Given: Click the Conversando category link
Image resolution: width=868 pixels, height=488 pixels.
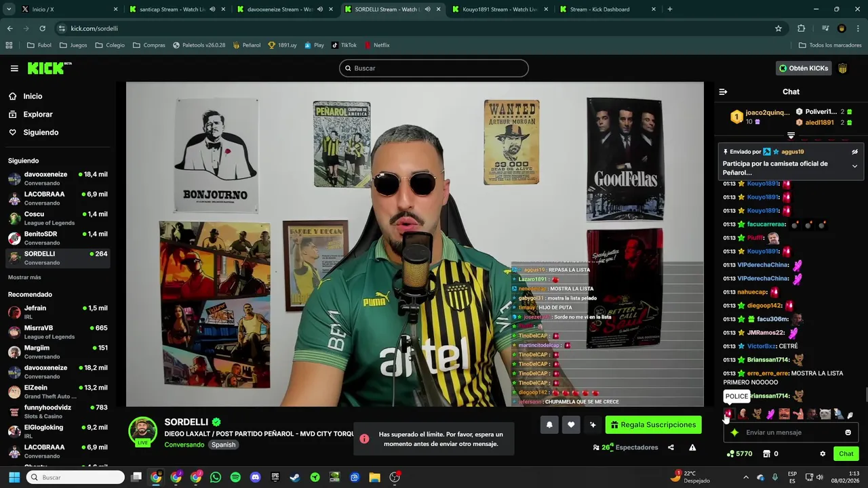Looking at the screenshot, I should [184, 445].
